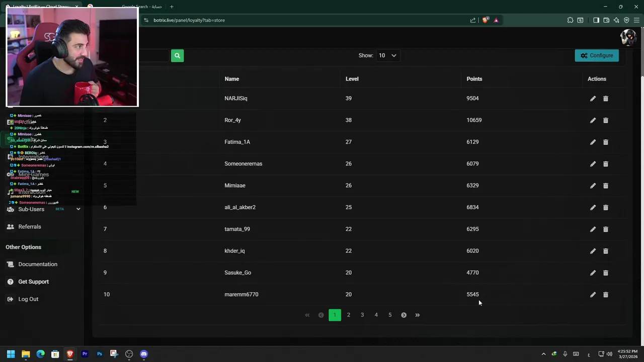
Task: Go to page 5 of results
Action: coord(390,315)
